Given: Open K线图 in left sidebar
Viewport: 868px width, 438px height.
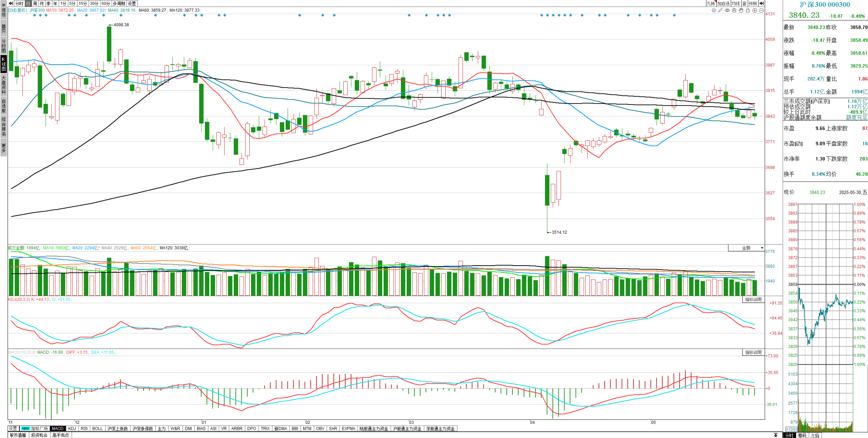Looking at the screenshot, I should point(4,64).
